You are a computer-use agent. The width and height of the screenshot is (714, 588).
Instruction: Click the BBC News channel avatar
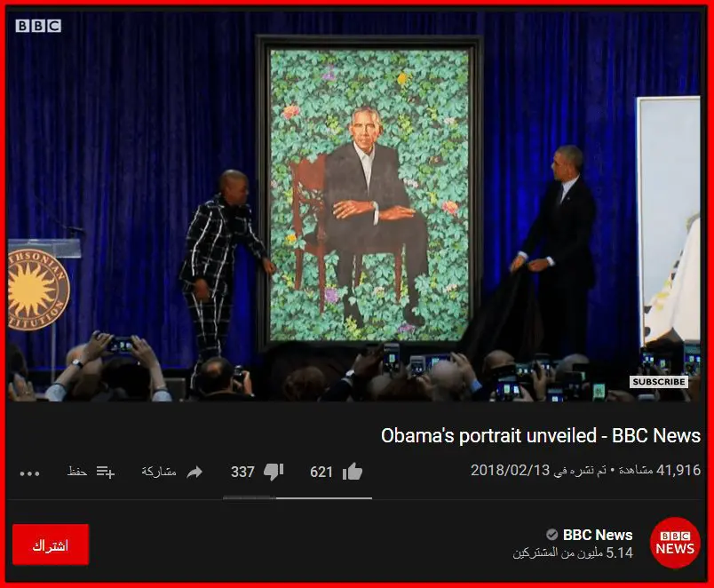pyautogui.click(x=675, y=543)
